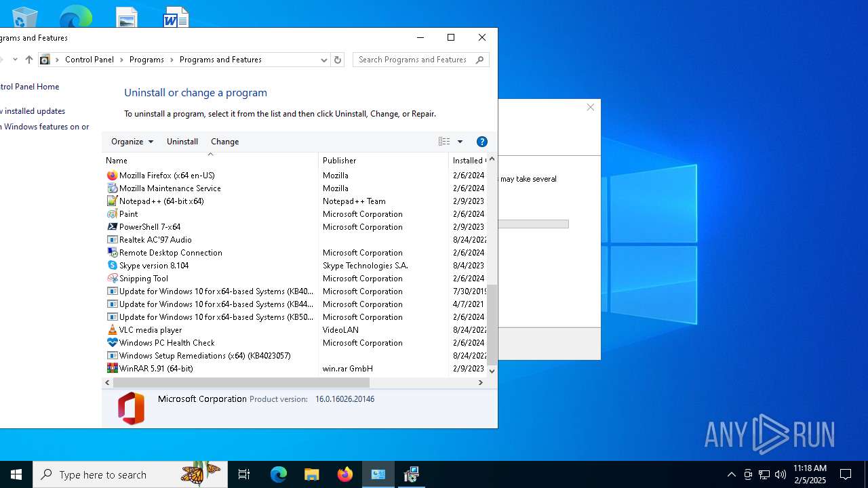
Task: Open the Organize dropdown menu
Action: (x=132, y=142)
